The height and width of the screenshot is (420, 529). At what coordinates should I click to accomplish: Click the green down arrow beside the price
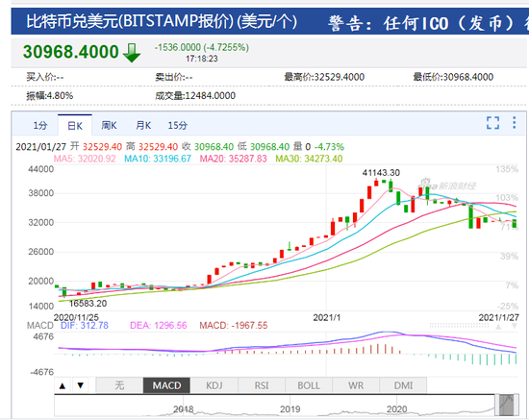[132, 53]
